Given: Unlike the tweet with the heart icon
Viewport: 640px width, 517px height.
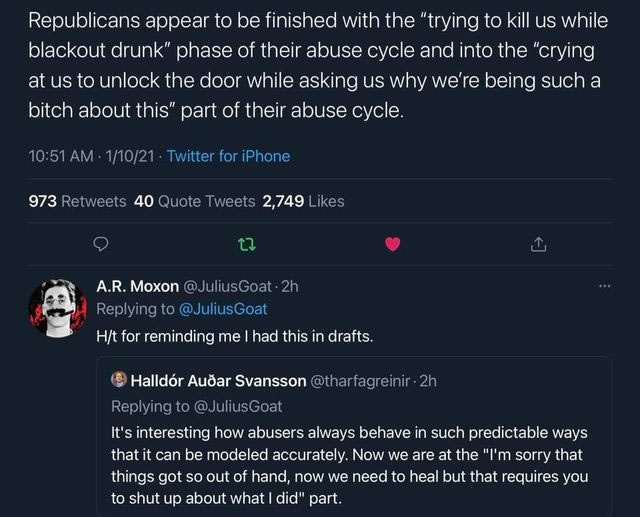Looking at the screenshot, I should point(392,243).
